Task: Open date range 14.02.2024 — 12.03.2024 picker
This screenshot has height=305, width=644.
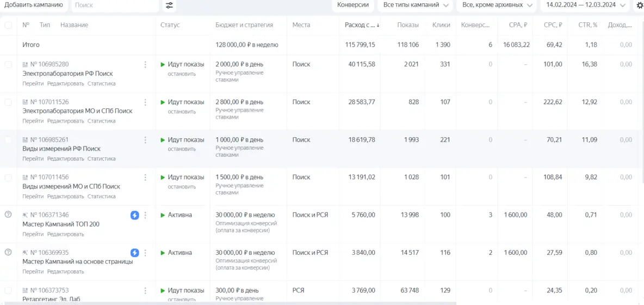Action: [x=586, y=5]
